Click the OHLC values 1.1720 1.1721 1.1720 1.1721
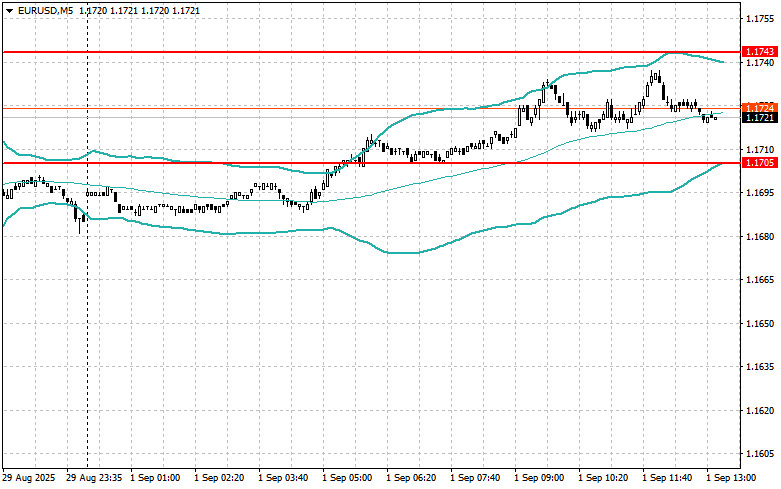Screen dimensions: 781x489 pyautogui.click(x=139, y=10)
